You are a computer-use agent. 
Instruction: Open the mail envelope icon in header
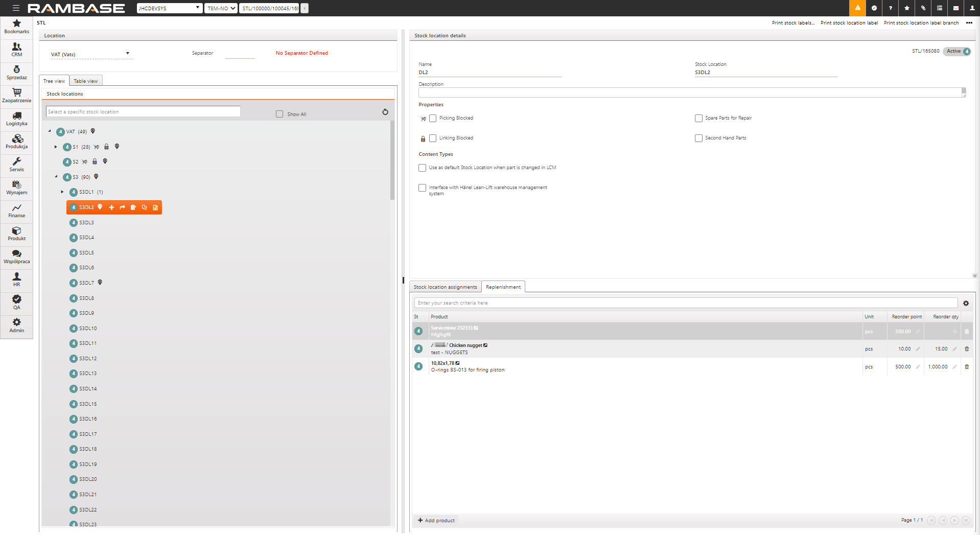[955, 8]
